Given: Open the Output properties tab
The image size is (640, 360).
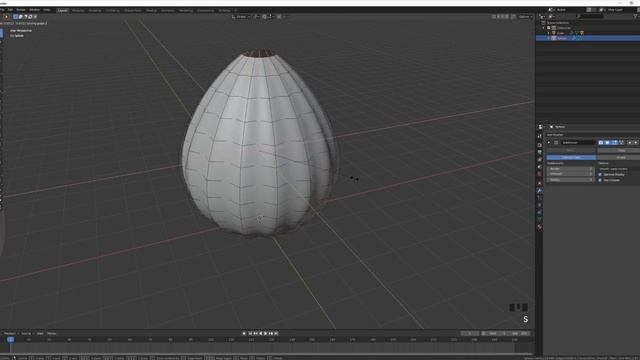Looking at the screenshot, I should point(540,152).
